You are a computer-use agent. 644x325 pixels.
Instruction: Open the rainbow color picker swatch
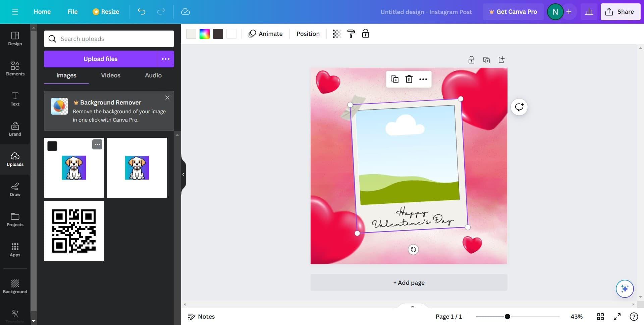[204, 34]
